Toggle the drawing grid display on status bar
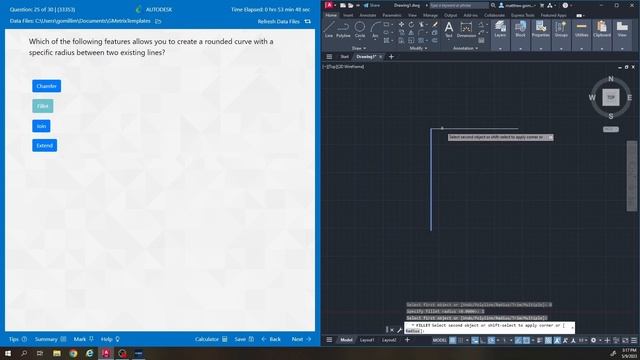Screen dimensions: 640x360 tap(453, 340)
